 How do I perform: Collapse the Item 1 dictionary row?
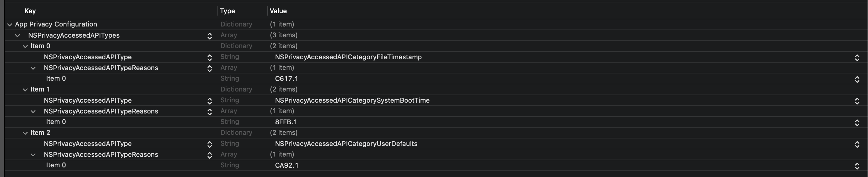coord(25,89)
